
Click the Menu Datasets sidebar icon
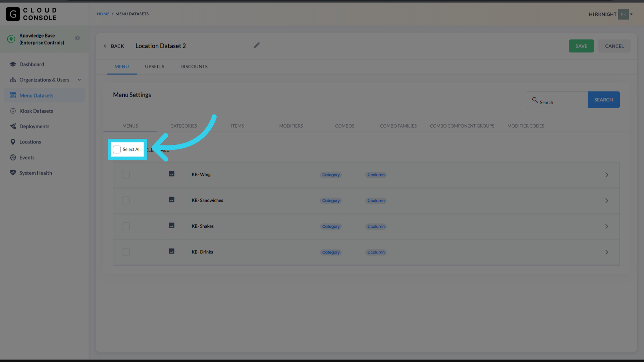13,96
